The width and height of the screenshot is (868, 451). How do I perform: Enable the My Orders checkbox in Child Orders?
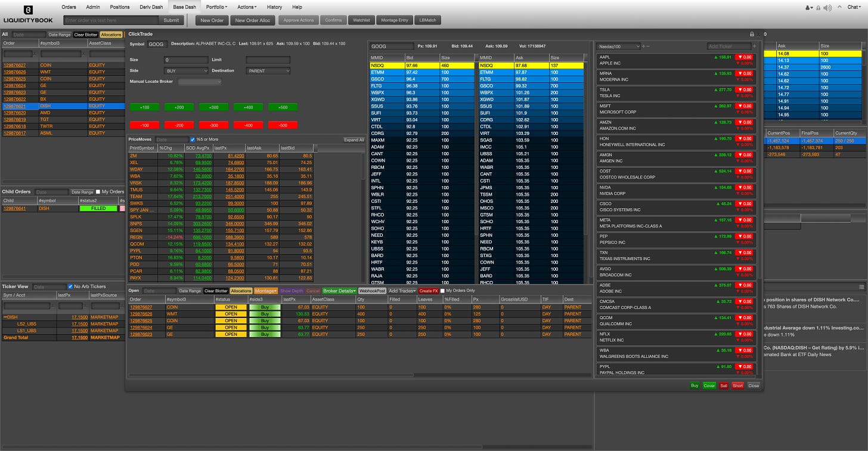[98, 192]
